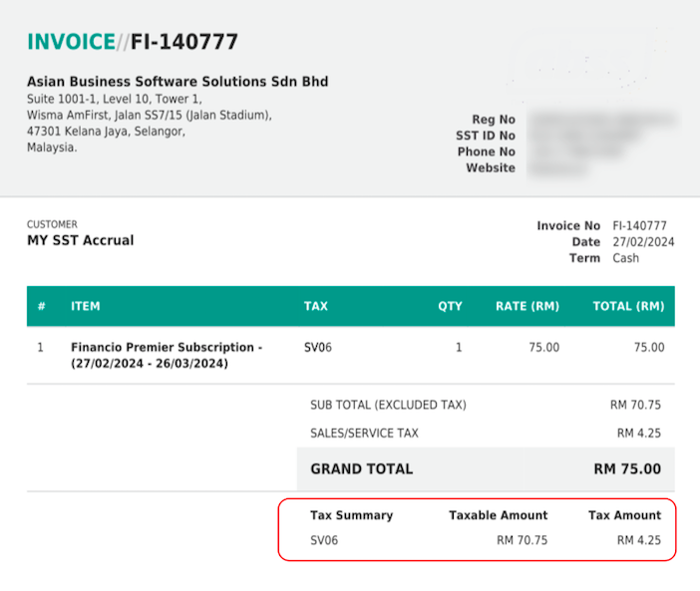The height and width of the screenshot is (591, 700).
Task: Click the GRAND TOTAL row
Action: (x=485, y=468)
